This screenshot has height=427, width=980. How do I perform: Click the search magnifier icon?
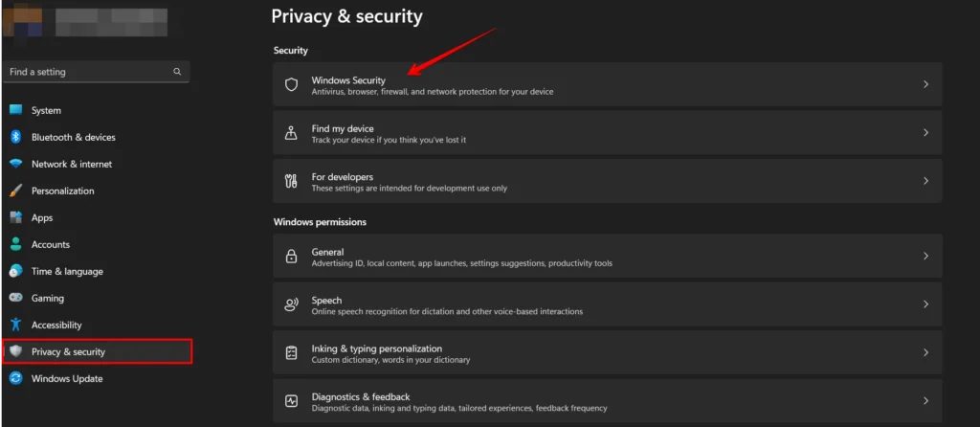[x=177, y=72]
